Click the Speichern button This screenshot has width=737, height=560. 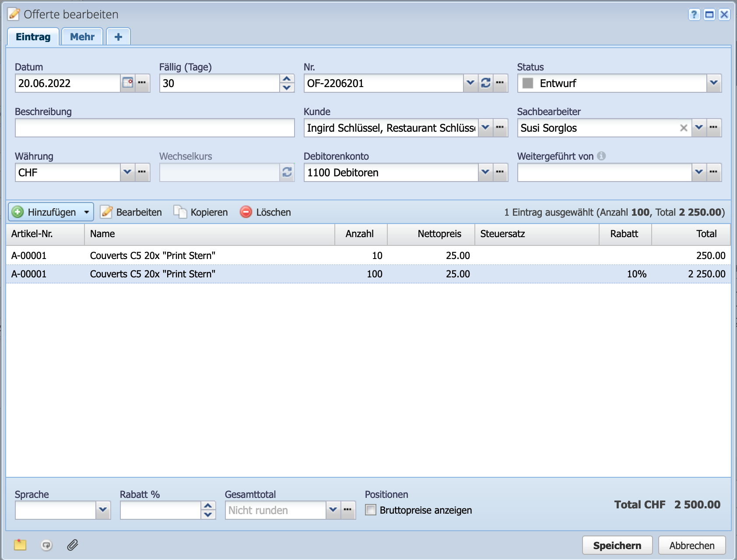coord(617,545)
